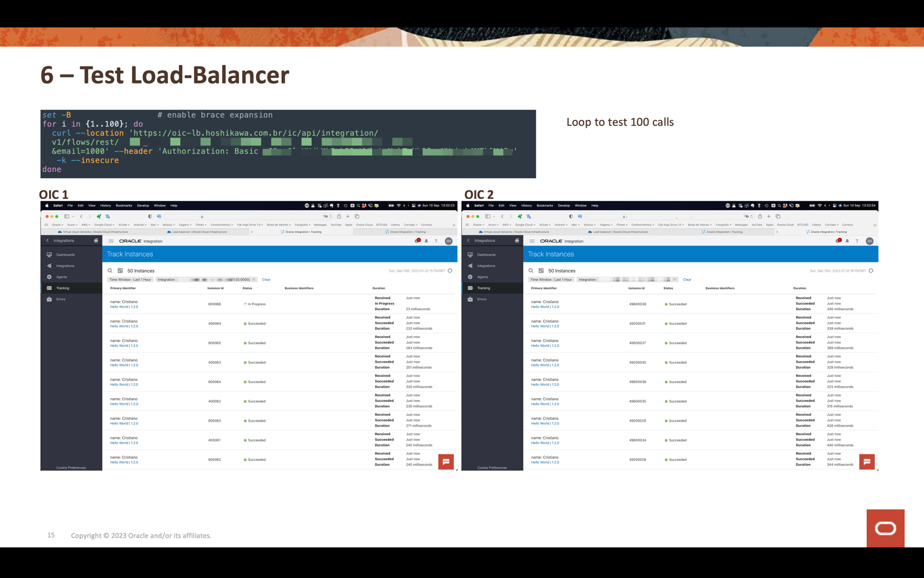
Task: Toggle the hamburger menu in OIC 1 Oracle header
Action: (x=111, y=241)
